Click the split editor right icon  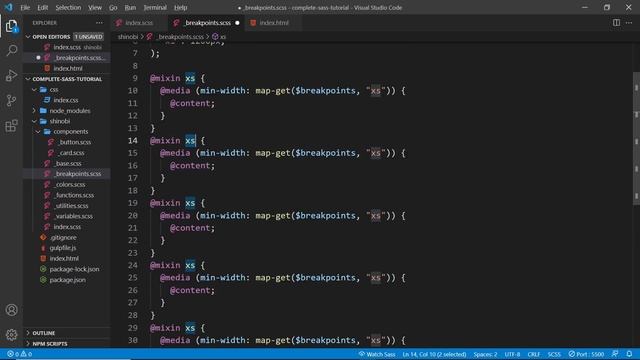pyautogui.click(x=616, y=23)
